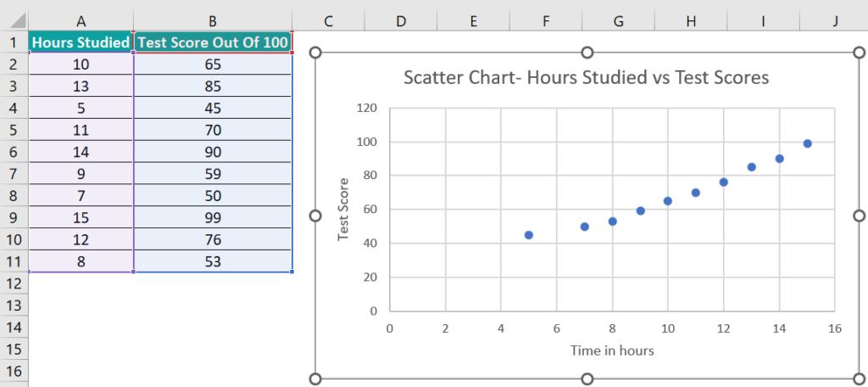Select column B header
Image resolution: width=868 pixels, height=387 pixels.
(213, 20)
